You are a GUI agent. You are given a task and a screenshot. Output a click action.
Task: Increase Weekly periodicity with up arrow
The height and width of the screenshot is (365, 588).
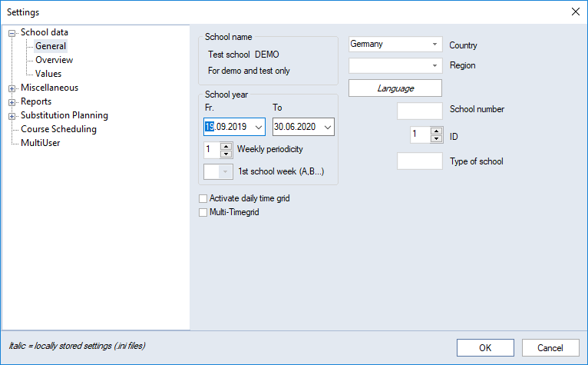click(226, 147)
